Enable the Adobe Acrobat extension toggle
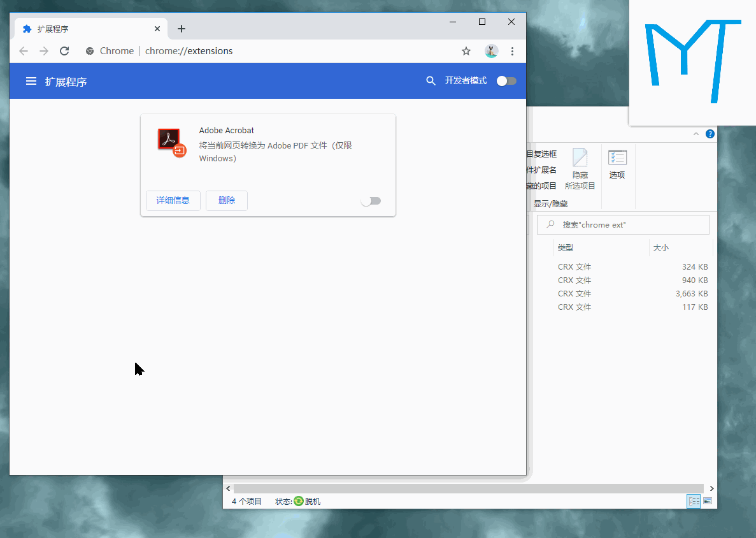This screenshot has height=538, width=756. pyautogui.click(x=371, y=201)
